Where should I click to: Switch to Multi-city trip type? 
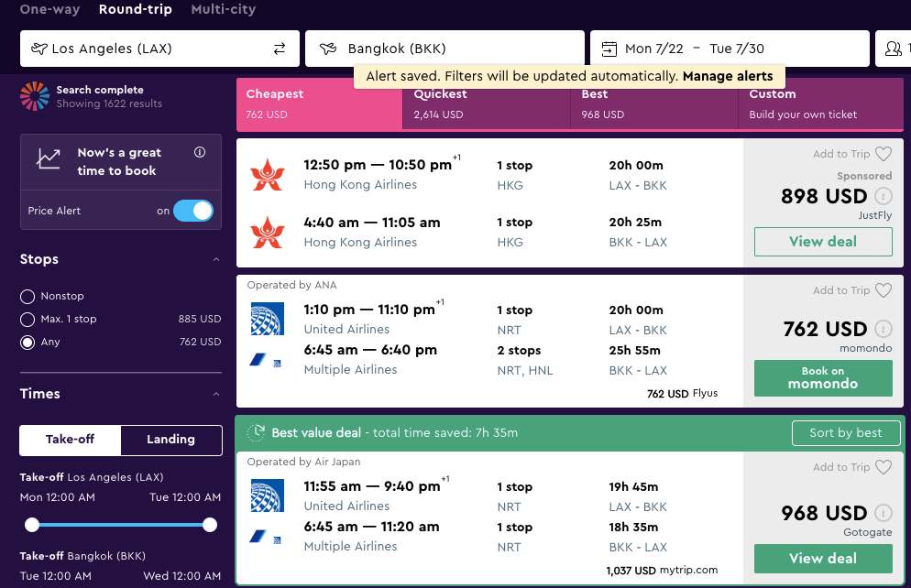[223, 9]
